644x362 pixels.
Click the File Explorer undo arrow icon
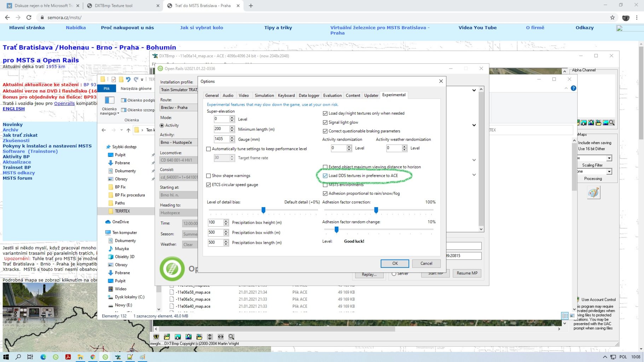click(x=128, y=79)
